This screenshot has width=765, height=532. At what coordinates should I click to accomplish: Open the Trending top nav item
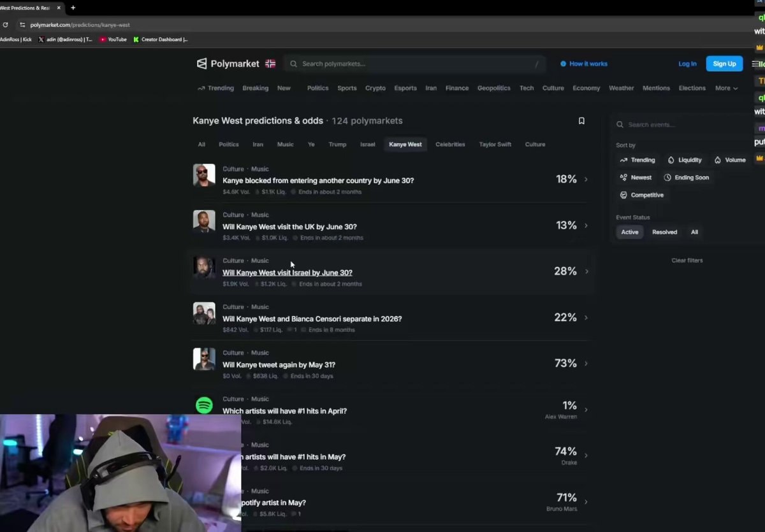215,88
